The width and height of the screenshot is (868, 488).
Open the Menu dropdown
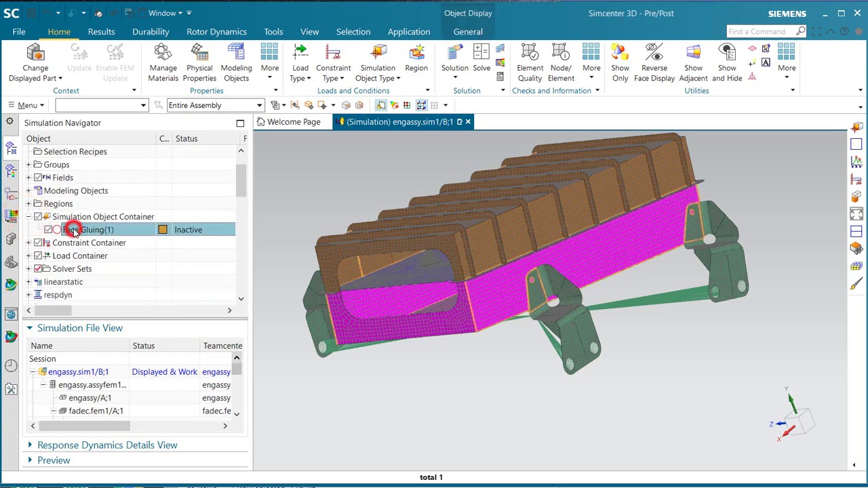click(26, 105)
